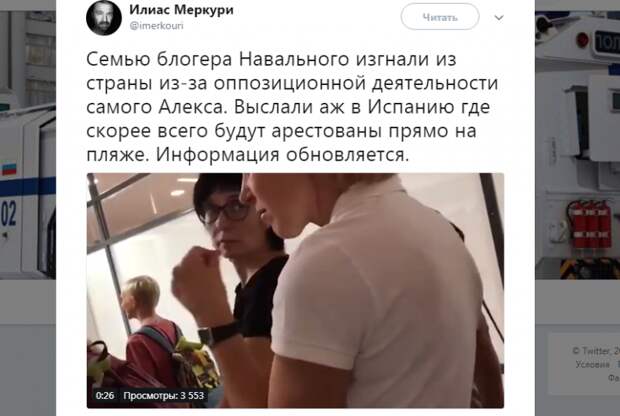Expand the chevron menu beside Читать
Screen dimensions: 620x416
(499, 18)
